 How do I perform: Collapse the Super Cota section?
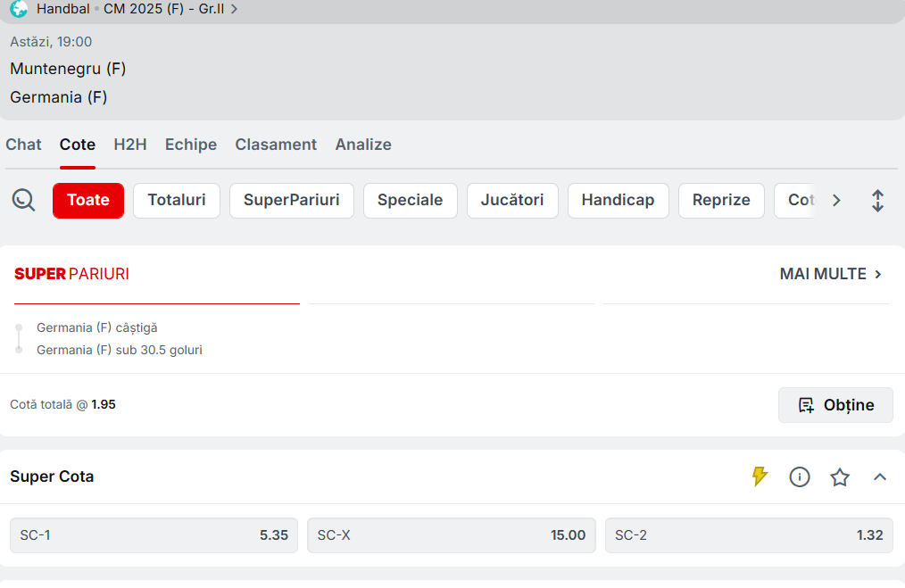pyautogui.click(x=880, y=476)
